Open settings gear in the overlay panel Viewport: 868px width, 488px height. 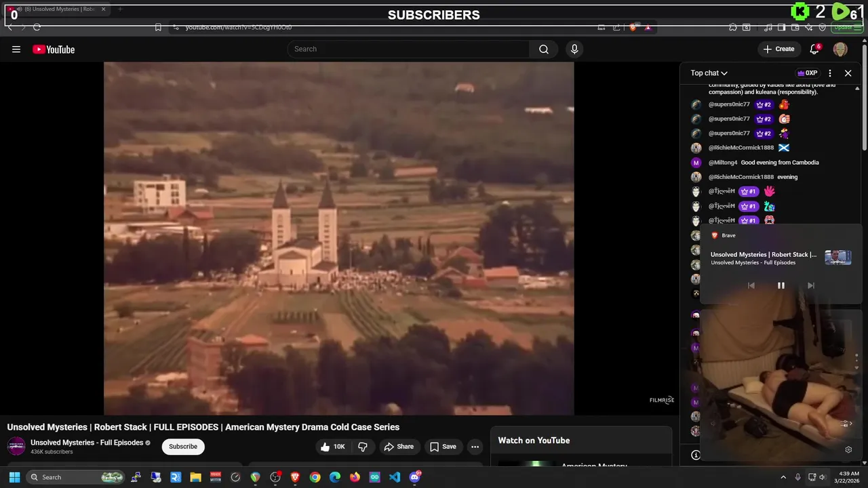(848, 449)
